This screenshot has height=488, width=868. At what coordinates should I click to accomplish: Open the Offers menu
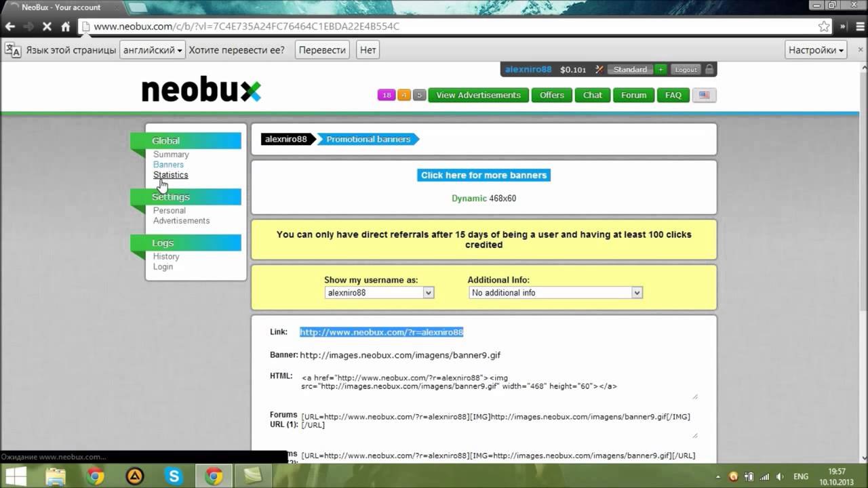tap(551, 95)
